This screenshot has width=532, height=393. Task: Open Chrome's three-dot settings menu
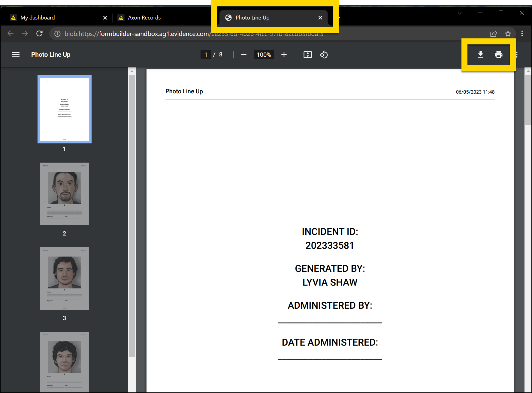tap(522, 34)
